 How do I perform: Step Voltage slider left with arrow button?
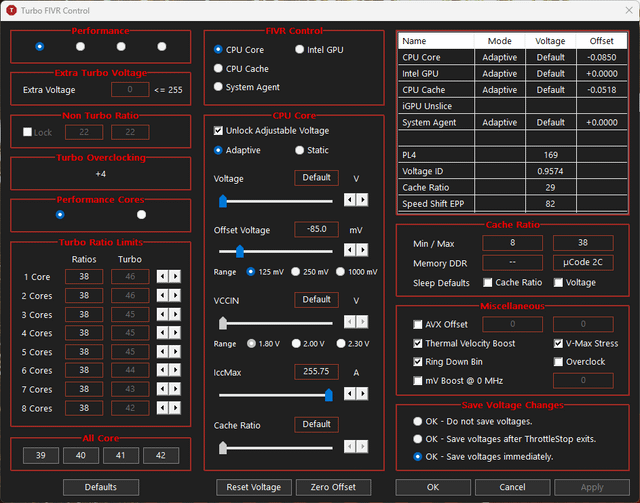click(x=350, y=200)
